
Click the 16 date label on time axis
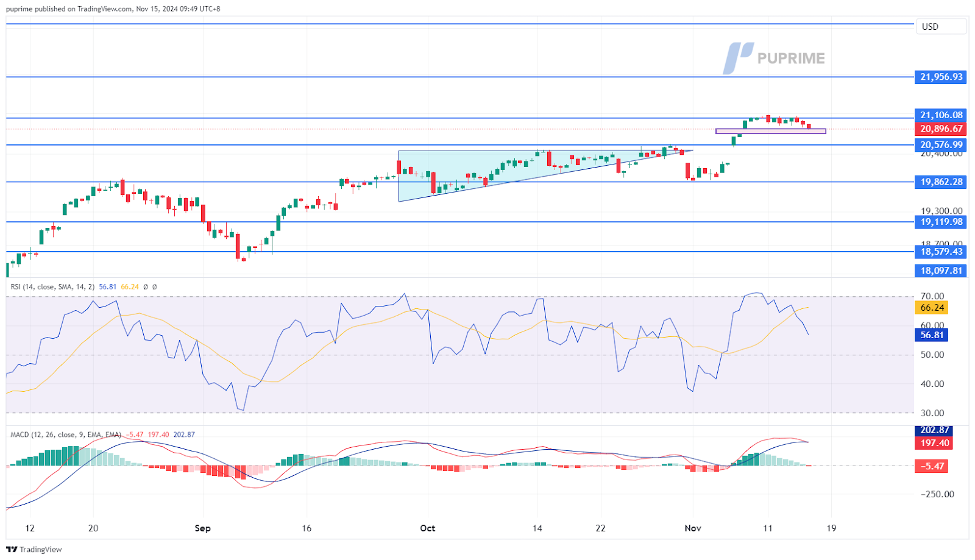tap(307, 528)
